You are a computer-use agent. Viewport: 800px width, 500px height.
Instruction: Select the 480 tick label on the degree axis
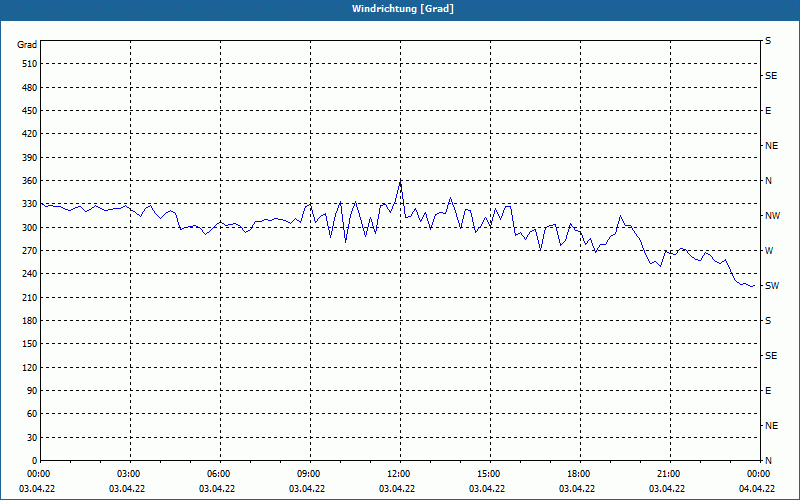[x=30, y=87]
